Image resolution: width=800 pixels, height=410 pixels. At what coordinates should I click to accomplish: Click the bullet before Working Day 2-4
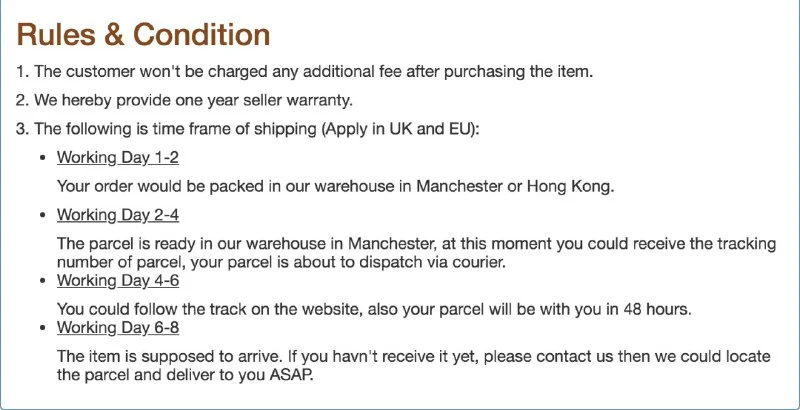click(42, 216)
